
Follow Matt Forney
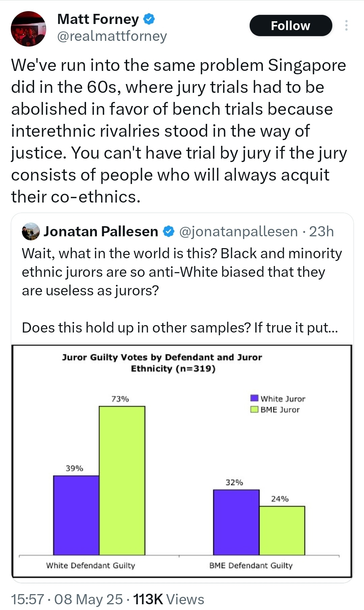pos(291,26)
